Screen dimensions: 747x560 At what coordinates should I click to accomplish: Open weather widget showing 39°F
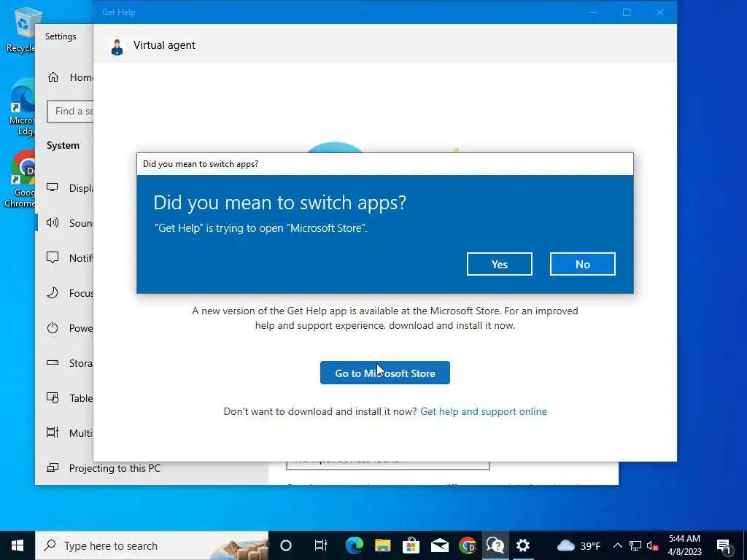pyautogui.click(x=578, y=545)
